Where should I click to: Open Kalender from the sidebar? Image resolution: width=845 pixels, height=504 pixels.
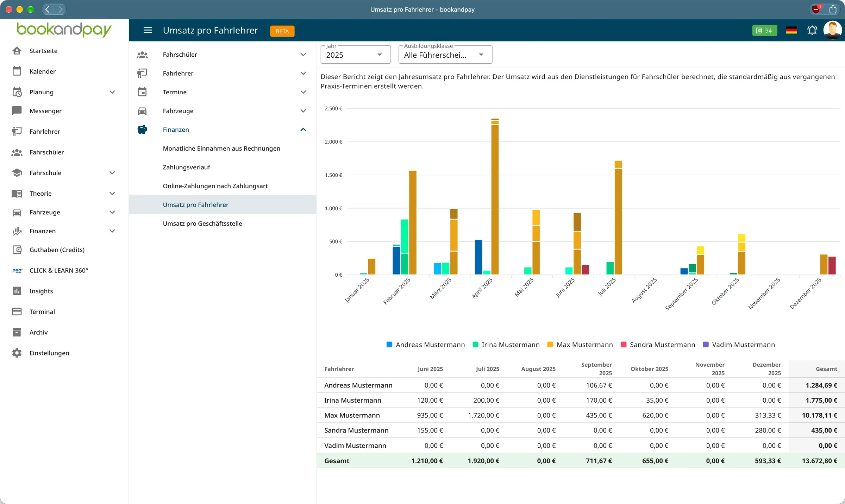pos(43,71)
